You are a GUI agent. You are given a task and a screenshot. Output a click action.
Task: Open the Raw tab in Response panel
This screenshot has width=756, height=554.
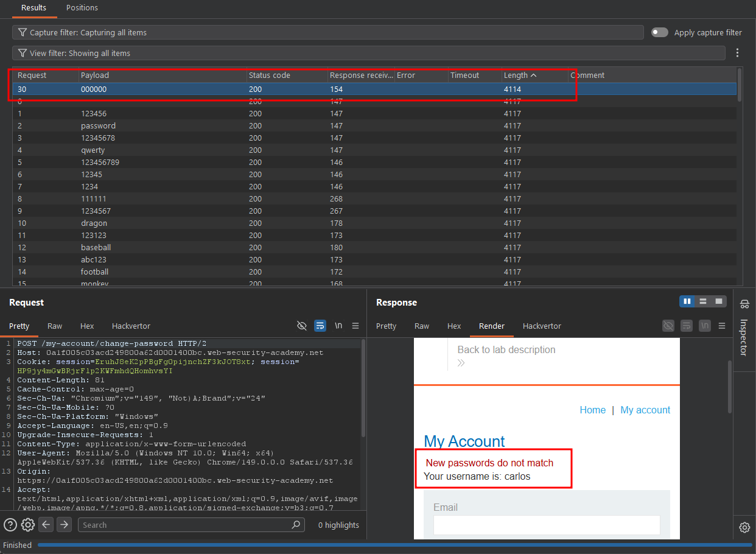(422, 326)
